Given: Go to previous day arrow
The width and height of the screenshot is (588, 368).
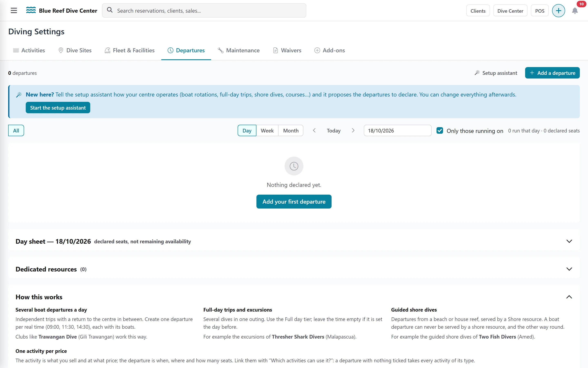Looking at the screenshot, I should 314,130.
